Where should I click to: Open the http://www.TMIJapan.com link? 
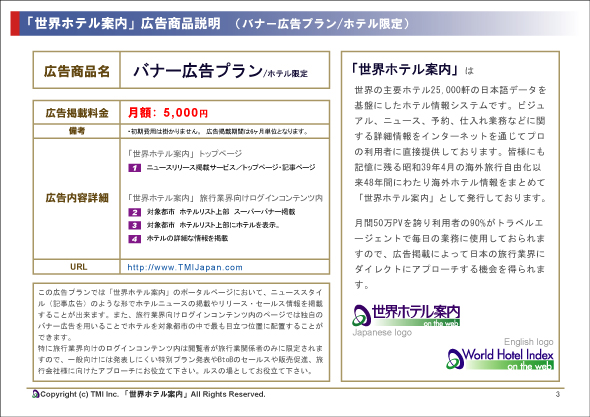click(185, 267)
